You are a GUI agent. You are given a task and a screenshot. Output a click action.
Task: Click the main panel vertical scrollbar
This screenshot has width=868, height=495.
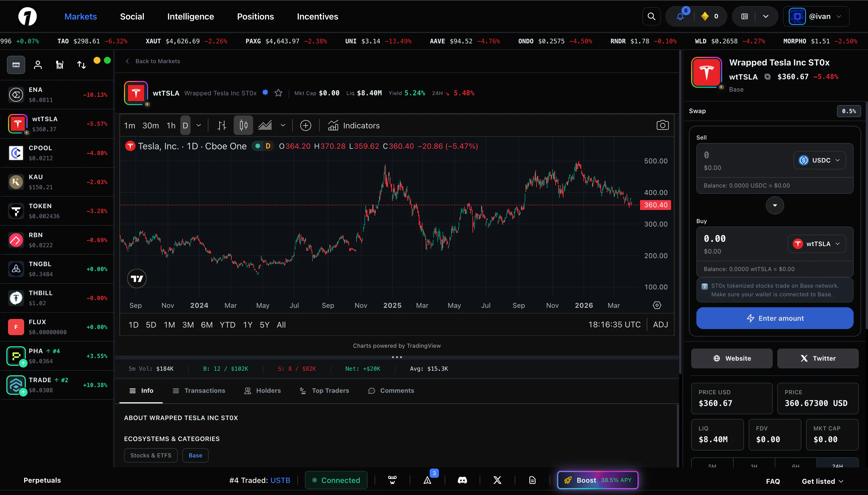coord(680,212)
